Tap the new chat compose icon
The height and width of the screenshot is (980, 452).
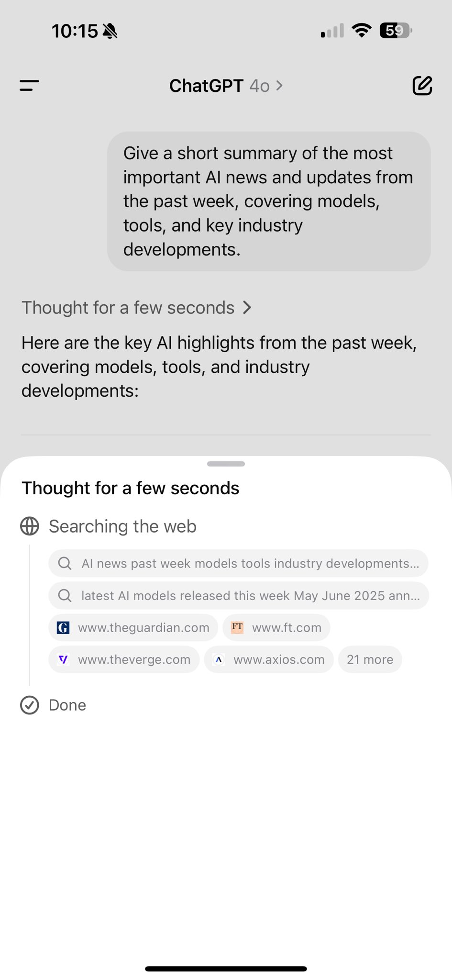[x=422, y=86]
